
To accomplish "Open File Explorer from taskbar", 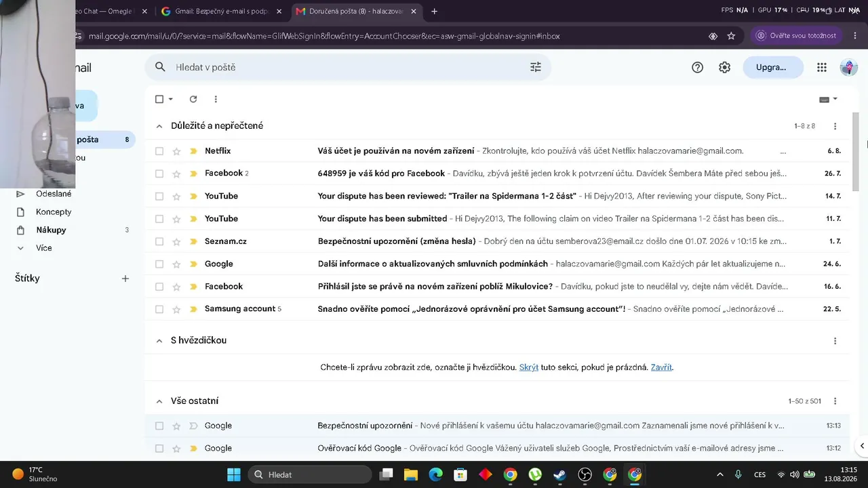I will coord(411,474).
